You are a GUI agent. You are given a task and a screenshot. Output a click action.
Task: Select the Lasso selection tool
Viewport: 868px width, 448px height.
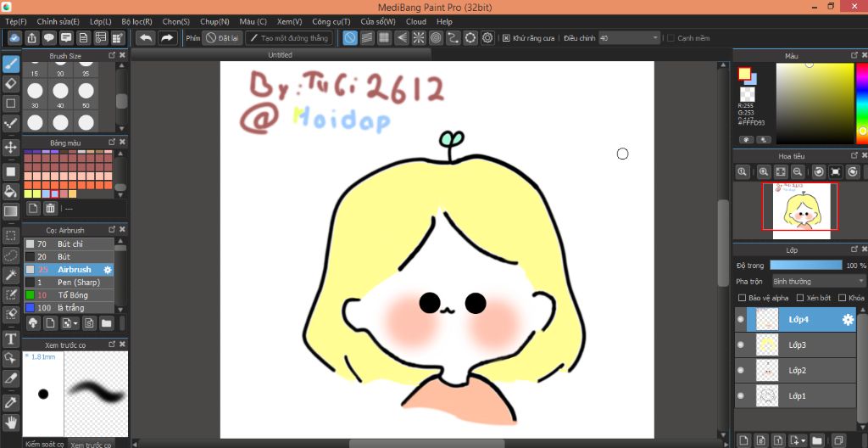click(x=10, y=255)
